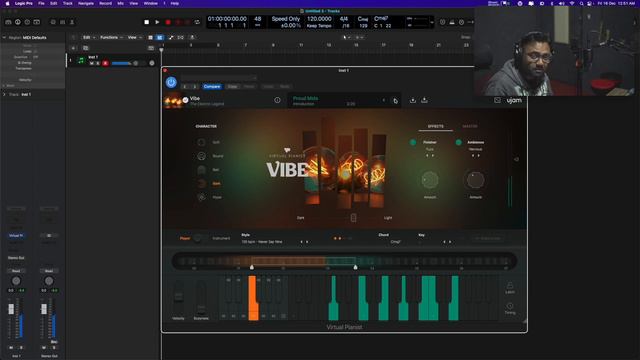Screen dimensions: 640x360
Task: Toggle the Player/Instrument mode switch
Action: [x=198, y=238]
